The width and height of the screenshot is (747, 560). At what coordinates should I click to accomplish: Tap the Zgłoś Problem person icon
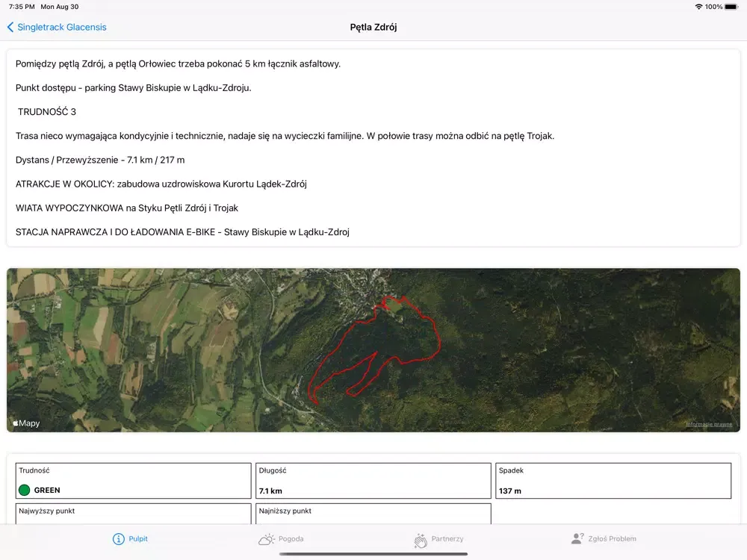pyautogui.click(x=577, y=538)
